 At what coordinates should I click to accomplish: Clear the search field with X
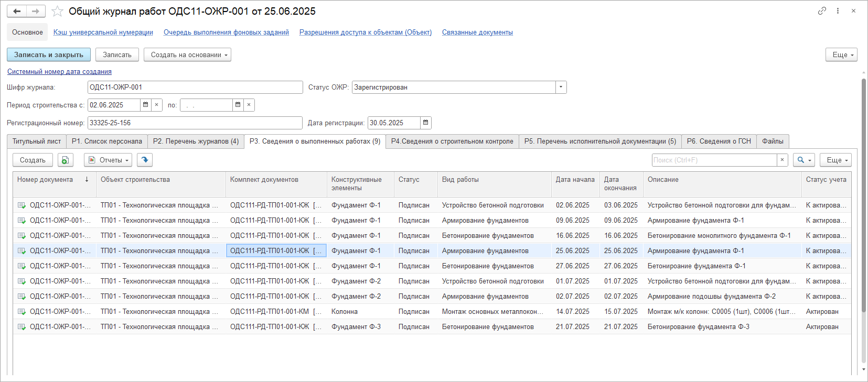782,160
